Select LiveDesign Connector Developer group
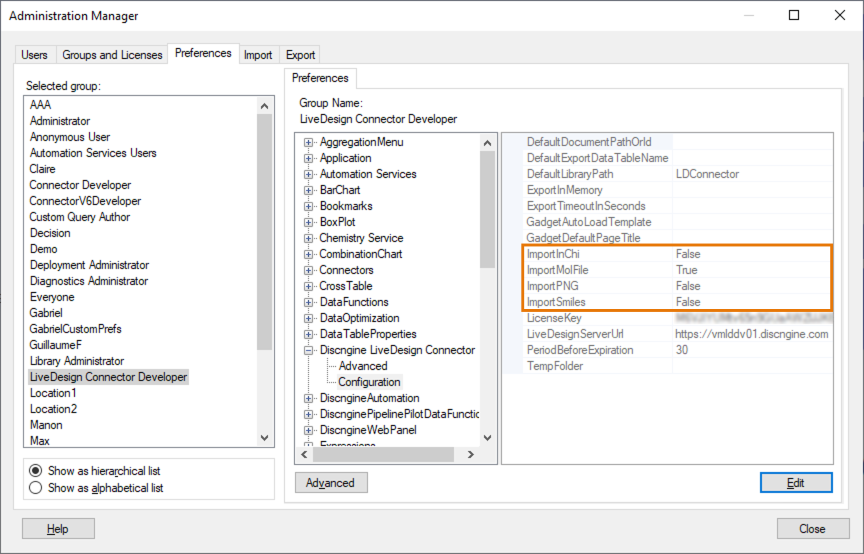The width and height of the screenshot is (864, 554). tap(109, 377)
